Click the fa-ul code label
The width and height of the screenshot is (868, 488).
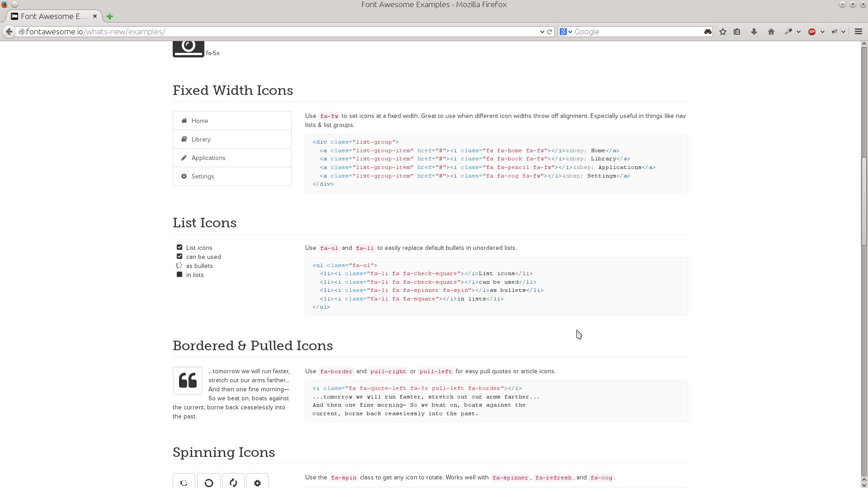point(329,248)
